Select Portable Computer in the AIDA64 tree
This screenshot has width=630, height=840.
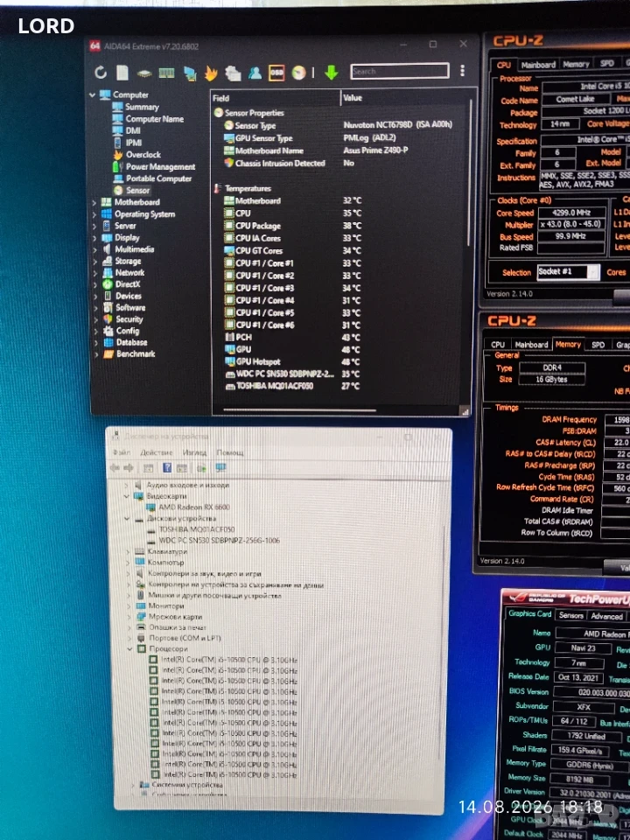click(x=158, y=178)
